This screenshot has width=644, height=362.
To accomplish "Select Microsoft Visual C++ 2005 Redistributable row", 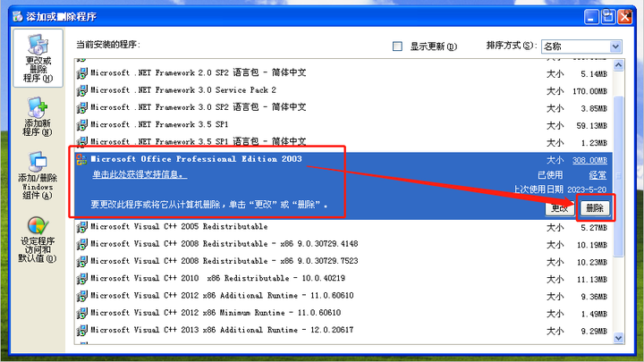I will tap(343, 227).
